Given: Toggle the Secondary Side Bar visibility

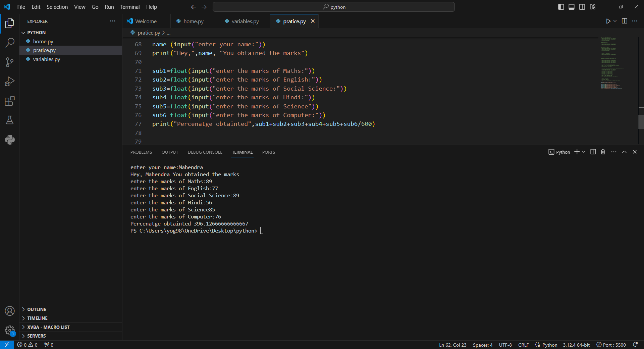Looking at the screenshot, I should pos(582,7).
